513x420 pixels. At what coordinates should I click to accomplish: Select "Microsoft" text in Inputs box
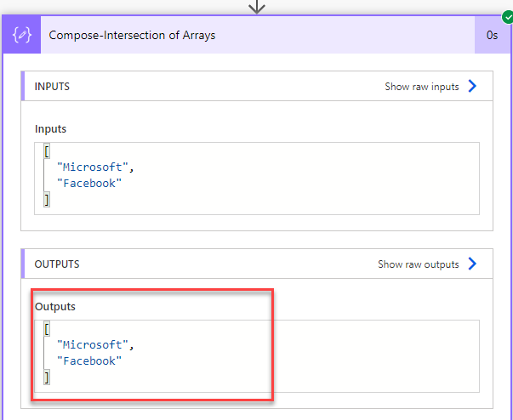click(x=92, y=167)
